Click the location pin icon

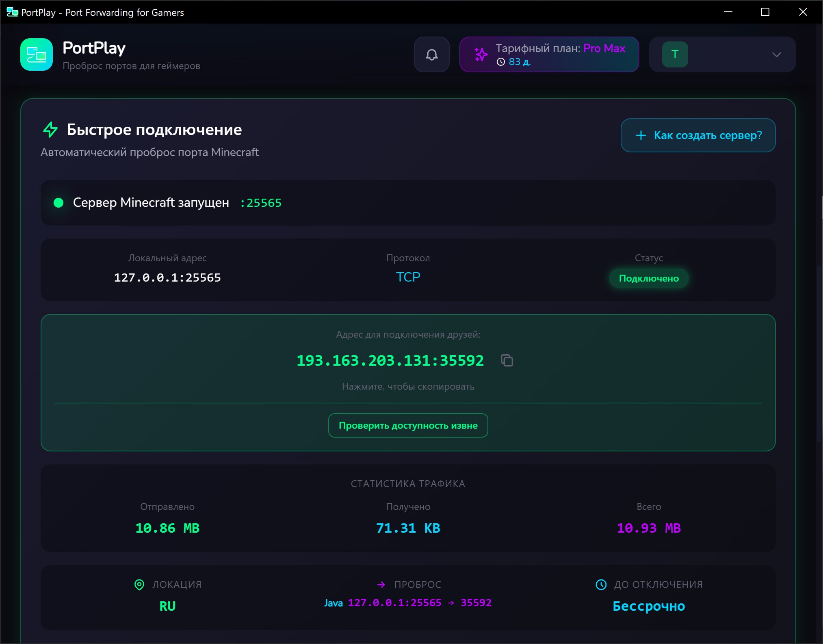point(139,585)
